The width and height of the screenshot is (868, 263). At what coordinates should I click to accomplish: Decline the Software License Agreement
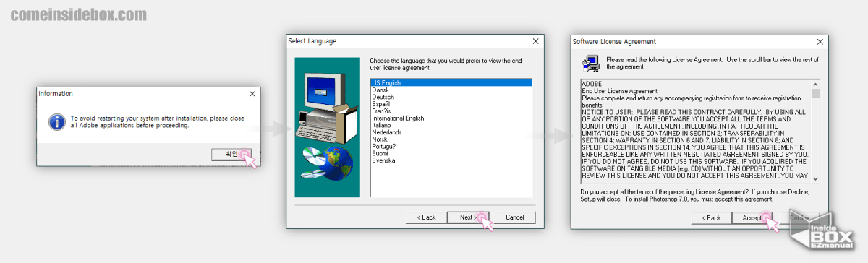point(799,217)
